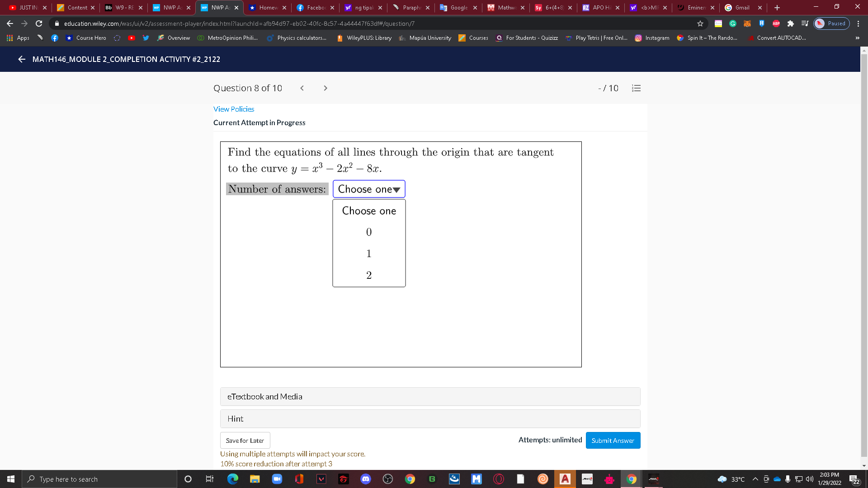Click Save for Later

245,440
